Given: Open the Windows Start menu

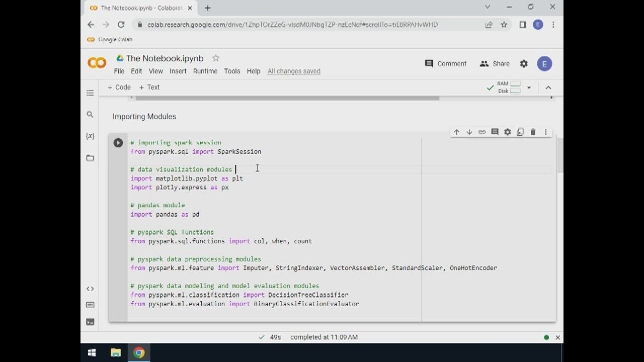Looking at the screenshot, I should coord(92,353).
